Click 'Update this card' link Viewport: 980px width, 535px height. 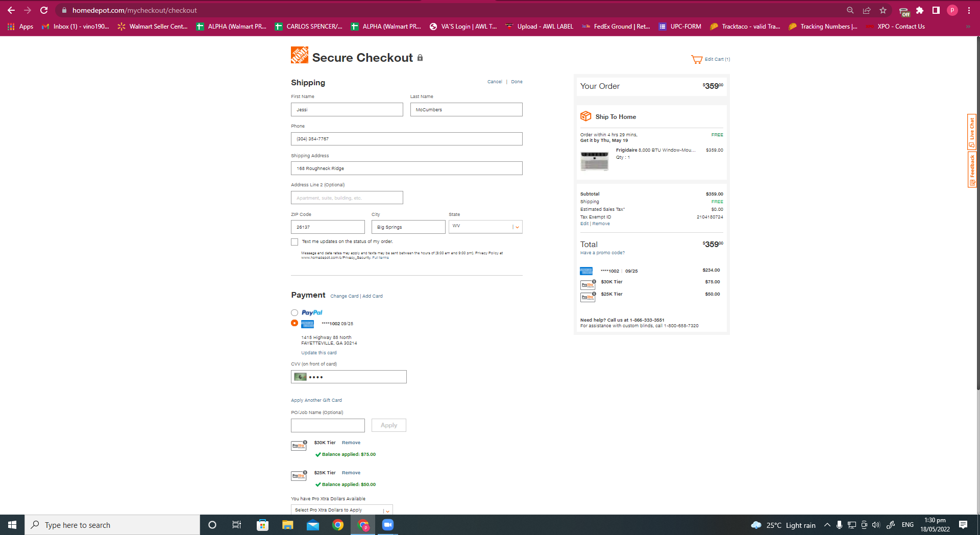coord(319,353)
